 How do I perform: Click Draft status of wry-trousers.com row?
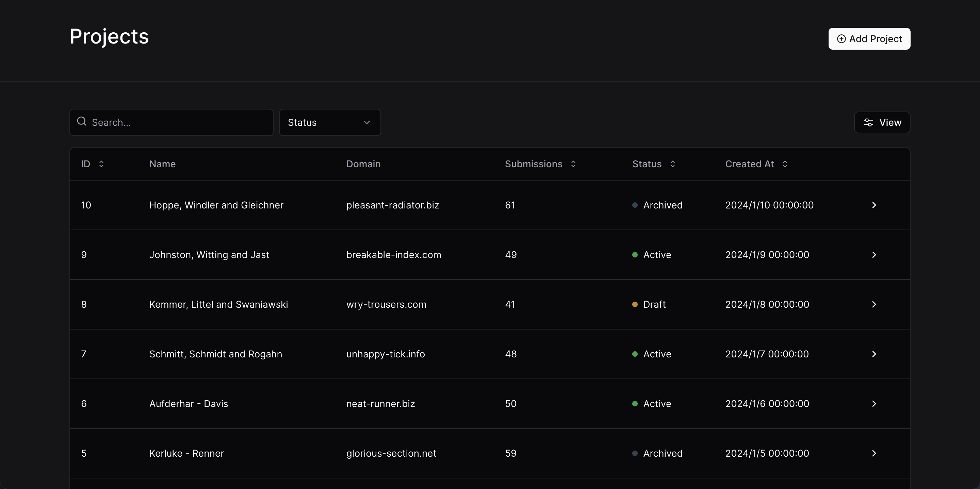pos(649,305)
